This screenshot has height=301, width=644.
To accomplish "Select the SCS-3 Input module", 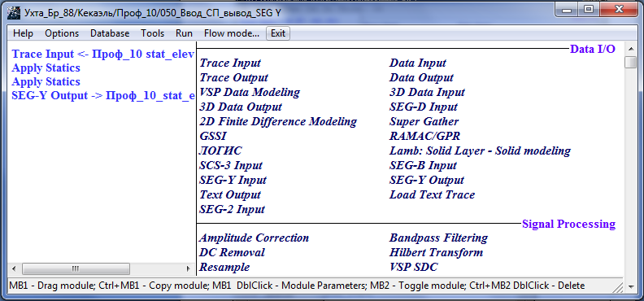I will 231,165.
